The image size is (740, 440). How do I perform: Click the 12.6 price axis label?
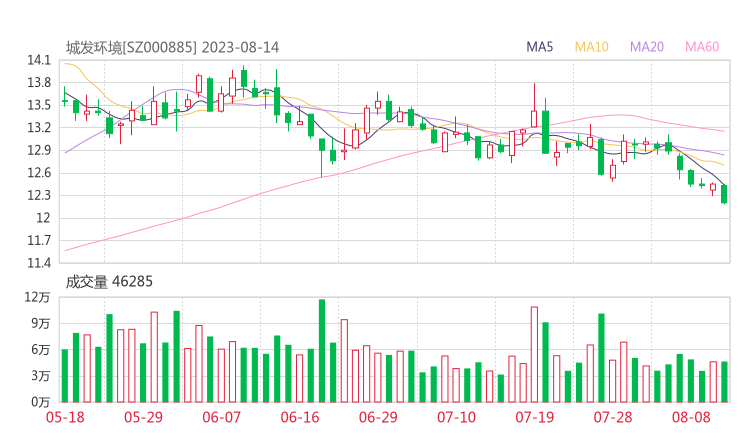tap(39, 173)
